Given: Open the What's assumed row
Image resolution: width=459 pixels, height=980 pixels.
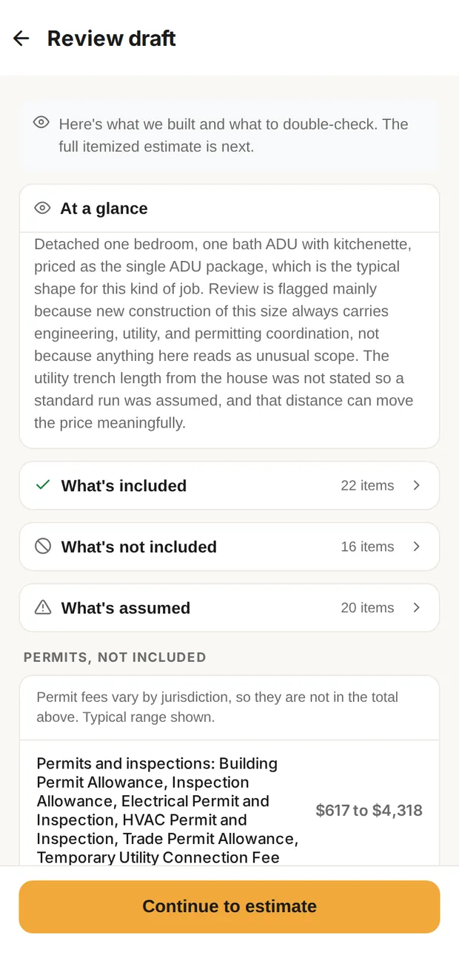Looking at the screenshot, I should 229,607.
